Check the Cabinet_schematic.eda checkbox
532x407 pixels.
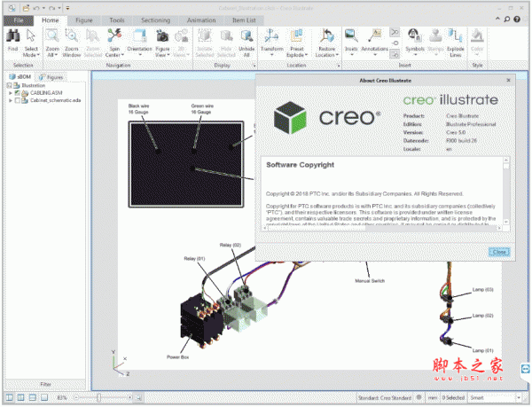[x=18, y=100]
